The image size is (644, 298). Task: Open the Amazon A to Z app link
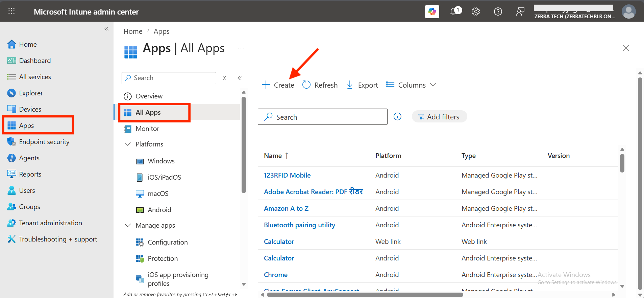[286, 208]
